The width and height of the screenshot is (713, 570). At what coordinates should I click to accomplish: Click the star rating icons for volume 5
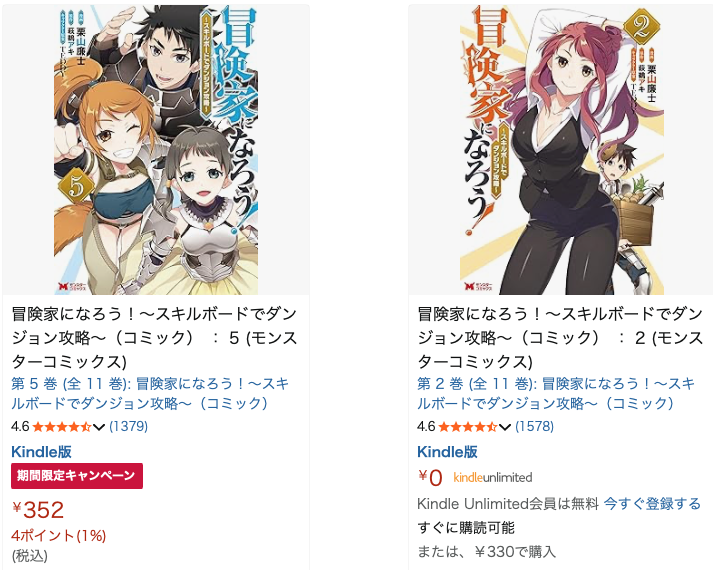coord(62,427)
